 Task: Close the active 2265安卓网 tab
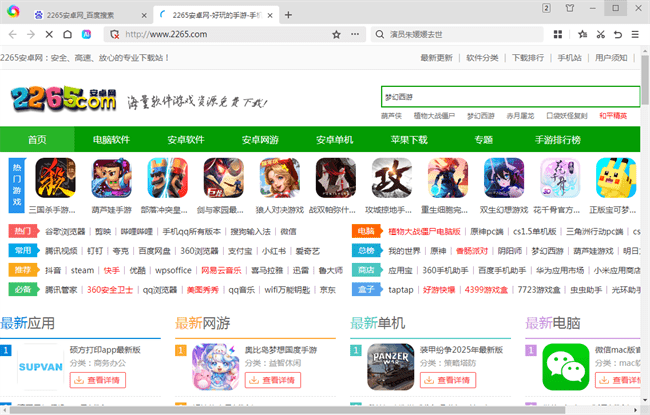click(270, 15)
